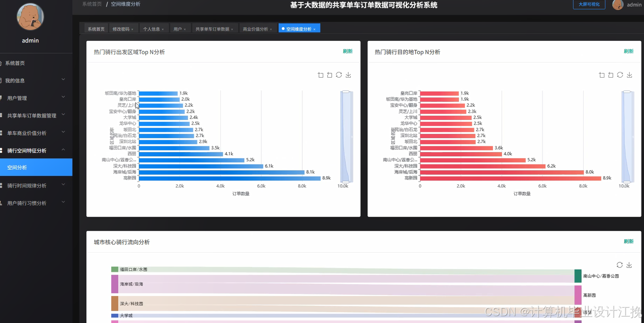Collapse the 骑行空间特征分析 menu
The width and height of the screenshot is (644, 323).
36,150
